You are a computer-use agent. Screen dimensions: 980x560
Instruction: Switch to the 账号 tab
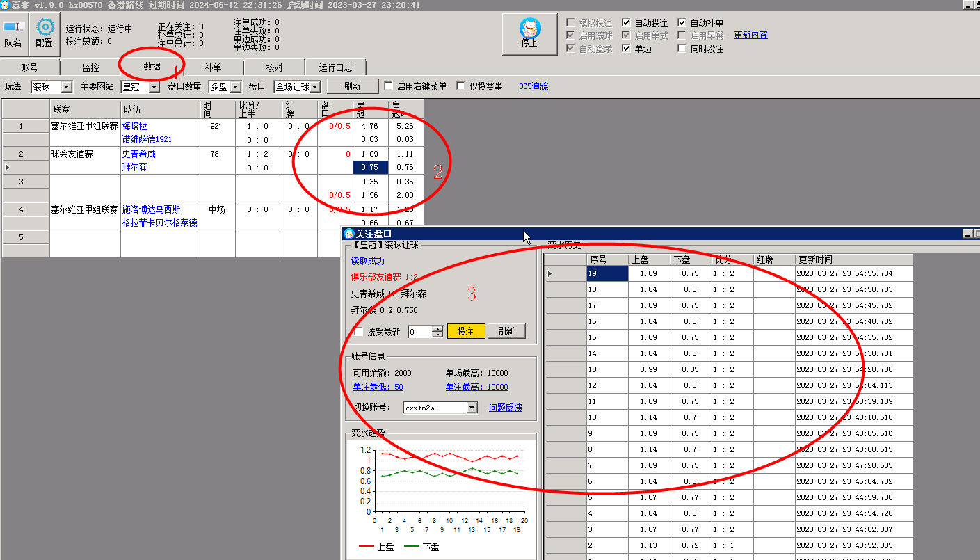tap(30, 67)
